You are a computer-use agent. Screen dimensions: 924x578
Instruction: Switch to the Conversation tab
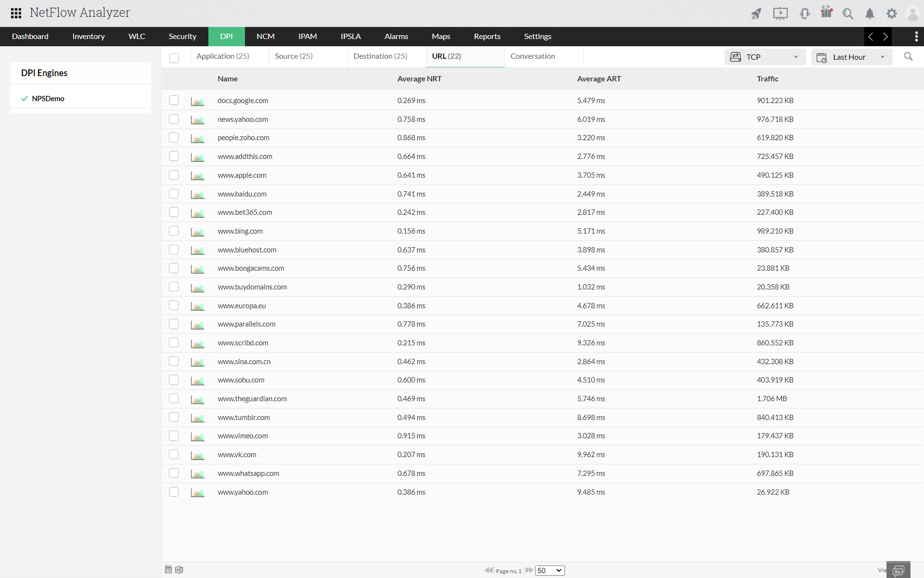[532, 56]
